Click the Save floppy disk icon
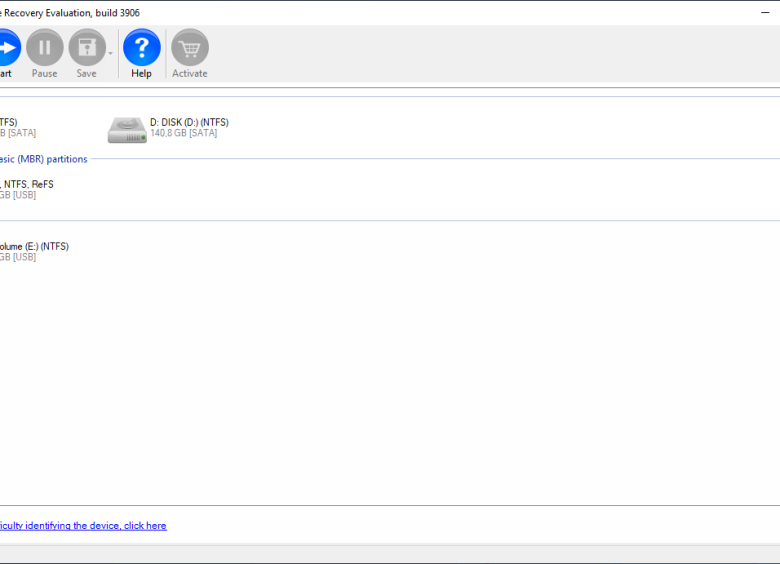This screenshot has height=564, width=780. point(87,47)
